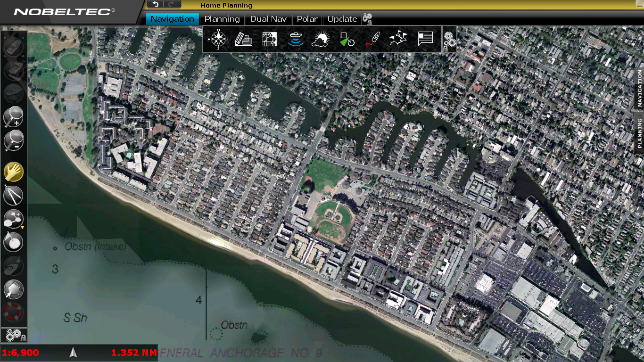Expand the yellow arrow on route tool
This screenshot has width=644, height=362.
coord(22,228)
